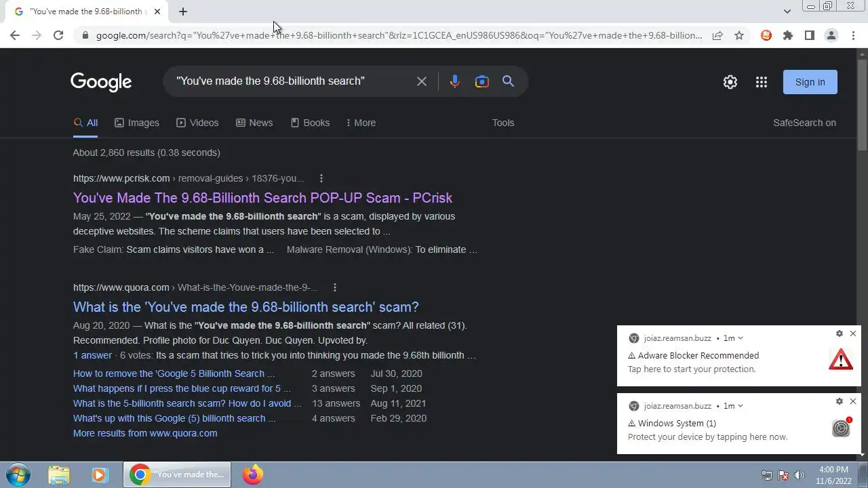Expand the More search categories menu

[x=361, y=123]
